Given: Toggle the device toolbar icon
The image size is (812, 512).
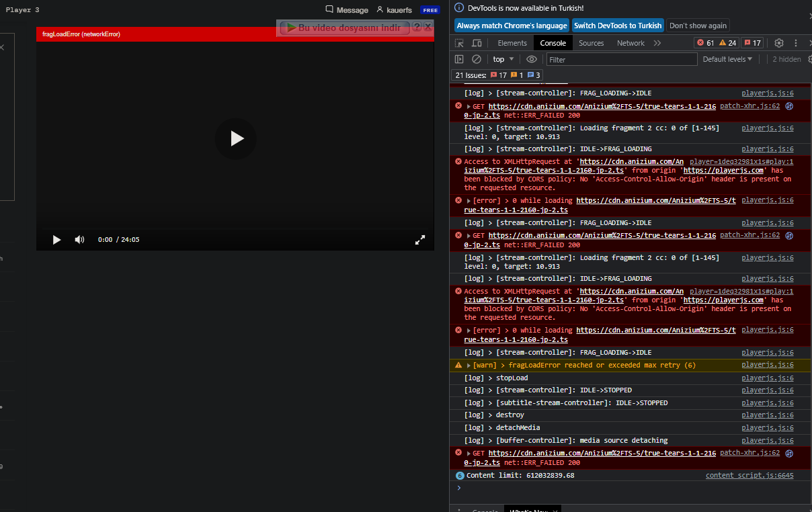Looking at the screenshot, I should tap(477, 43).
